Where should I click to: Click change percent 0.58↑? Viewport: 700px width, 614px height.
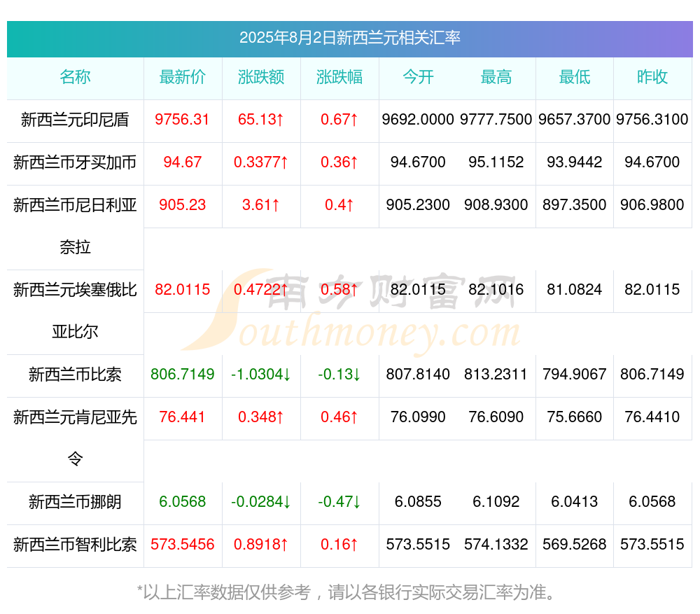tap(339, 289)
